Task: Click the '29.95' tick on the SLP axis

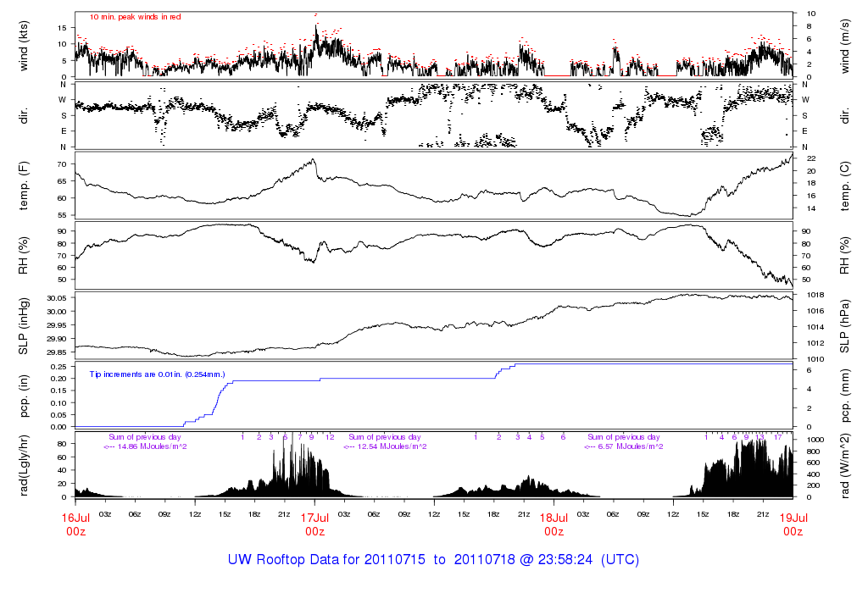Action: (x=57, y=325)
